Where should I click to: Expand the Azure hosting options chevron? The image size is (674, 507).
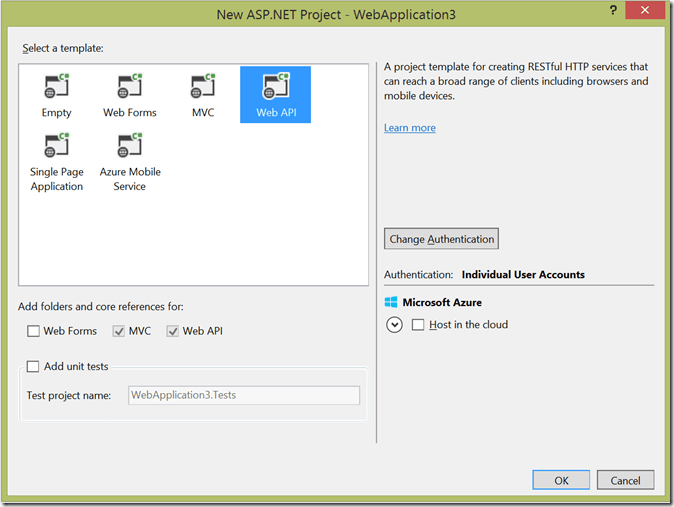coord(394,325)
